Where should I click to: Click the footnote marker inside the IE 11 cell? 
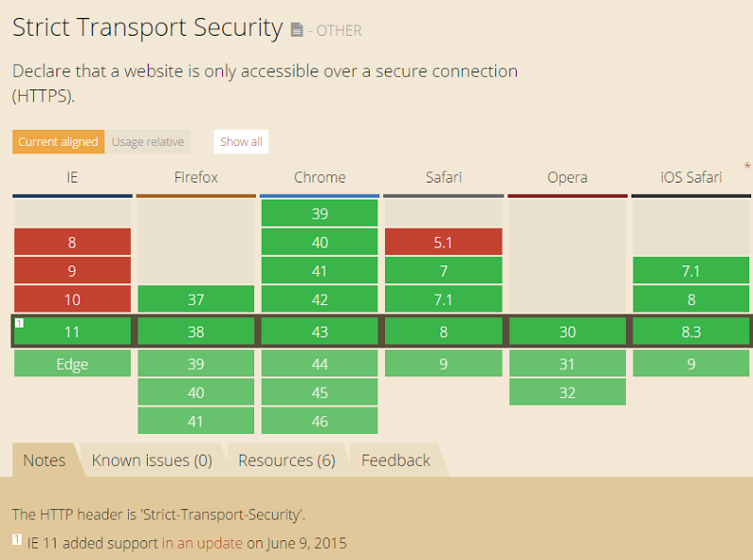coord(18,322)
